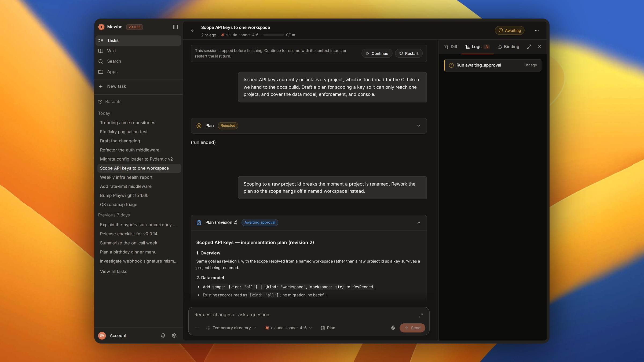Click the View all tasks link
644x362 pixels.
coord(114,272)
